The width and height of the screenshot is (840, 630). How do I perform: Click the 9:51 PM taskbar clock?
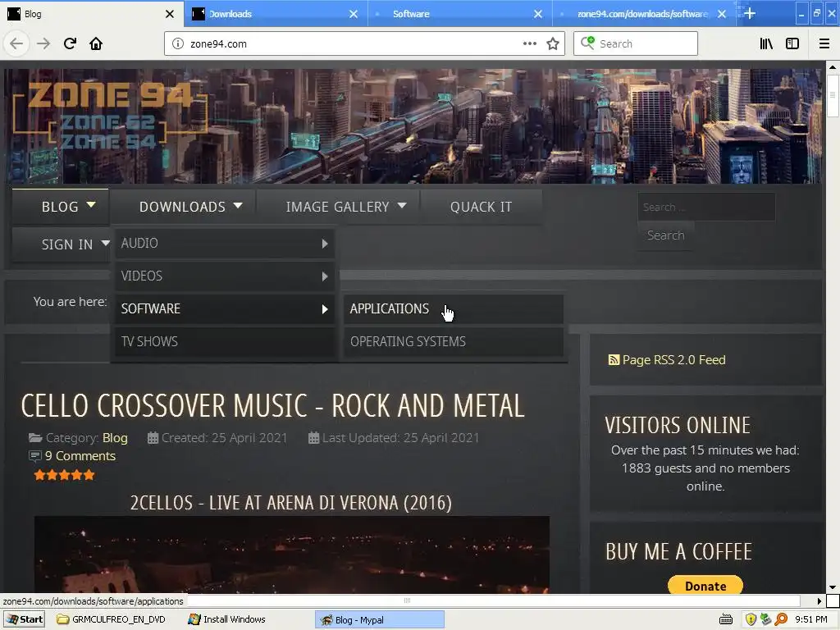[811, 620]
